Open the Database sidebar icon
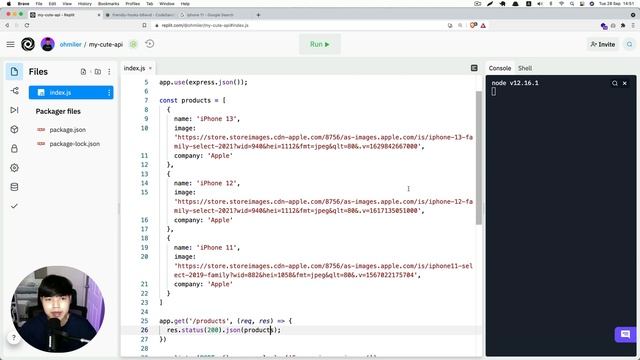Image resolution: width=640 pixels, height=360 pixels. 14,187
